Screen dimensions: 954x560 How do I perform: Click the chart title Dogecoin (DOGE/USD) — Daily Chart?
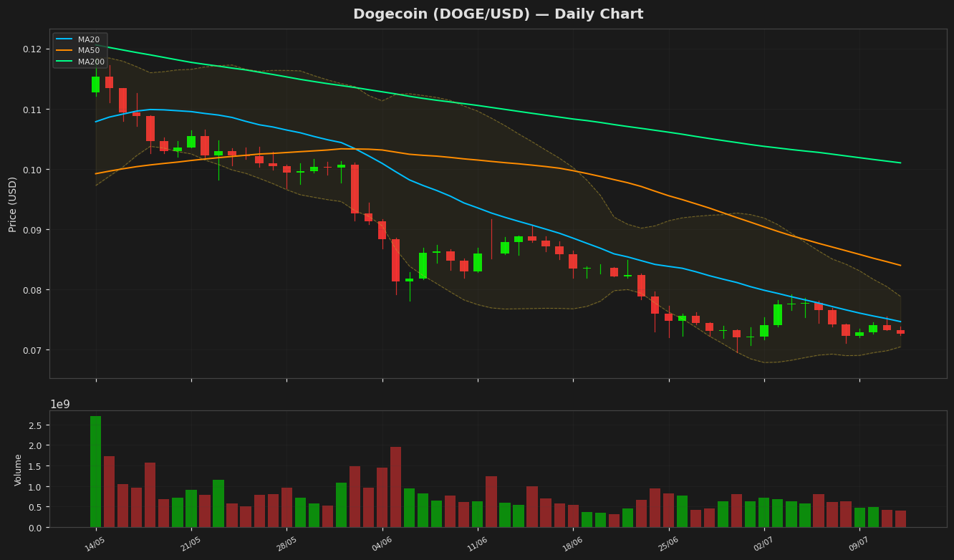point(498,14)
